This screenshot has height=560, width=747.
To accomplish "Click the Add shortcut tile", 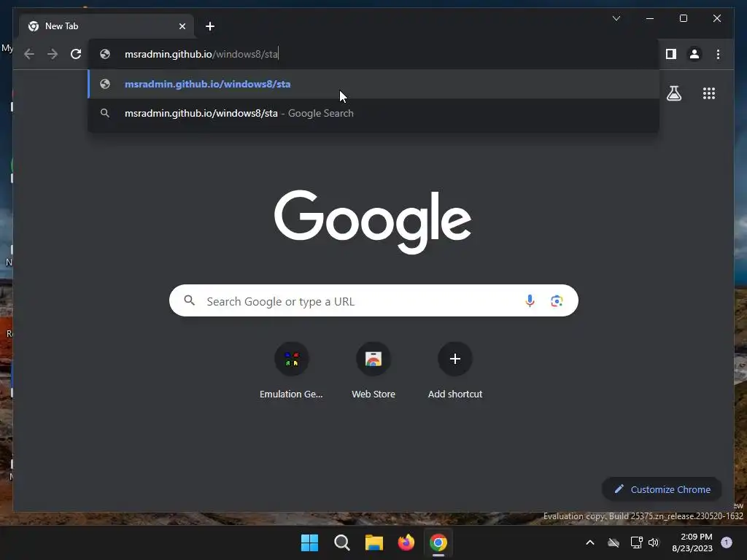I will (x=455, y=371).
